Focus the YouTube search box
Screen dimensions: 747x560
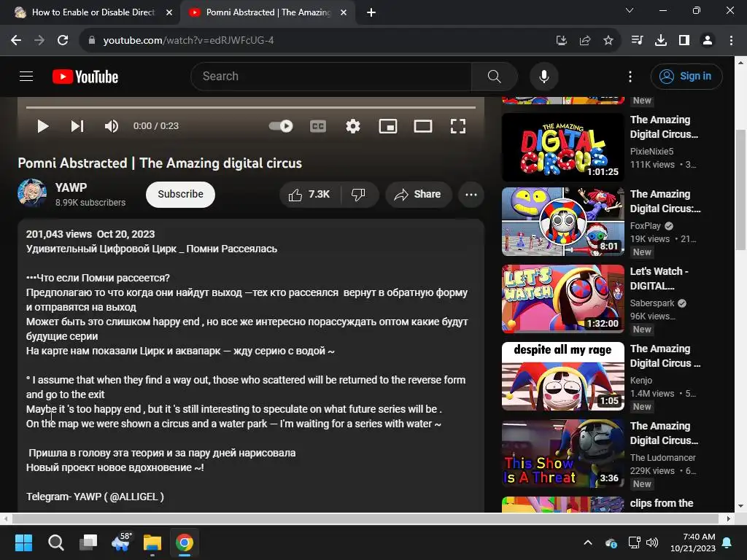330,76
